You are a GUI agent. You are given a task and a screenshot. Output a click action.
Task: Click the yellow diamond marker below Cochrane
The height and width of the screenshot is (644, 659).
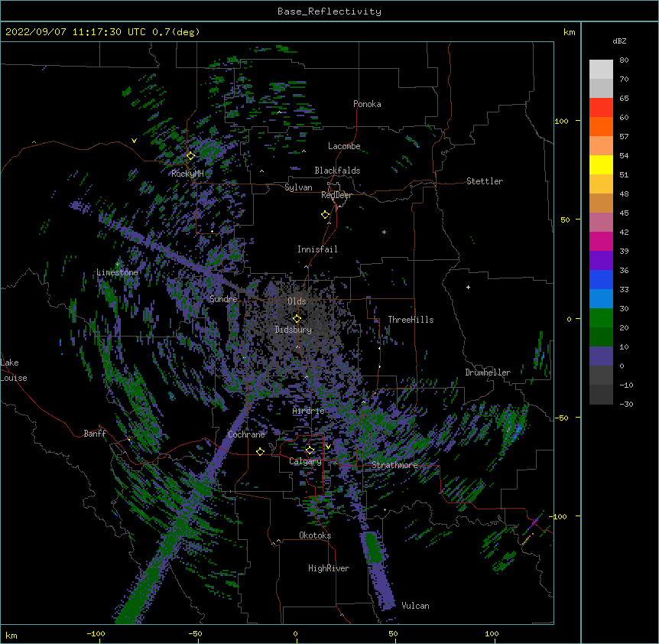click(x=260, y=451)
